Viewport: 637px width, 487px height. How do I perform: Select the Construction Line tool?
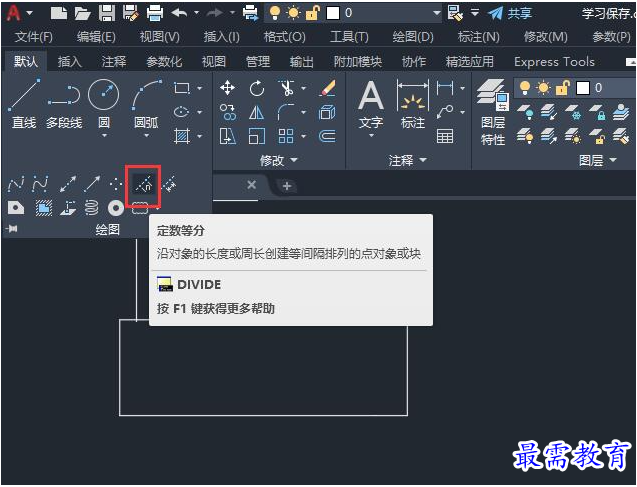[67, 185]
